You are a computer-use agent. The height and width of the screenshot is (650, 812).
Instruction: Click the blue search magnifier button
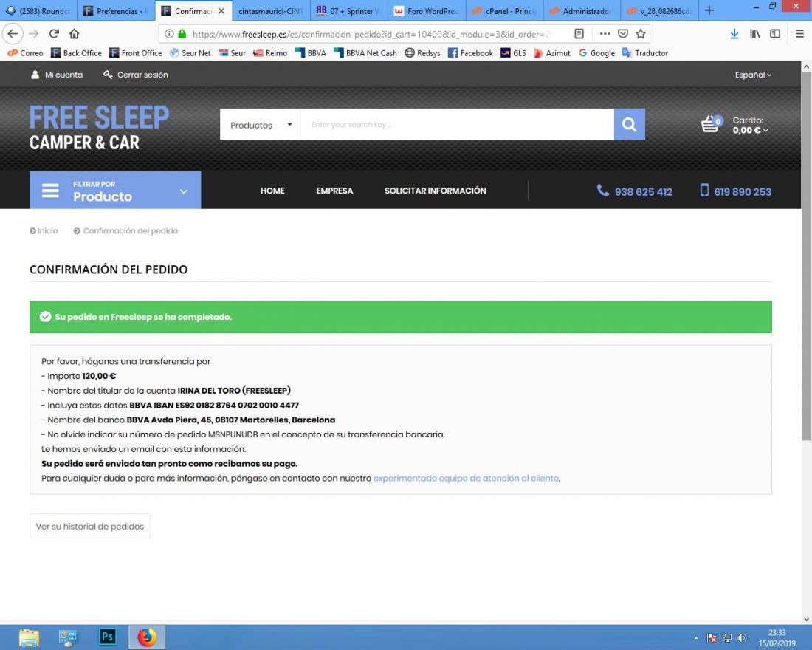629,124
